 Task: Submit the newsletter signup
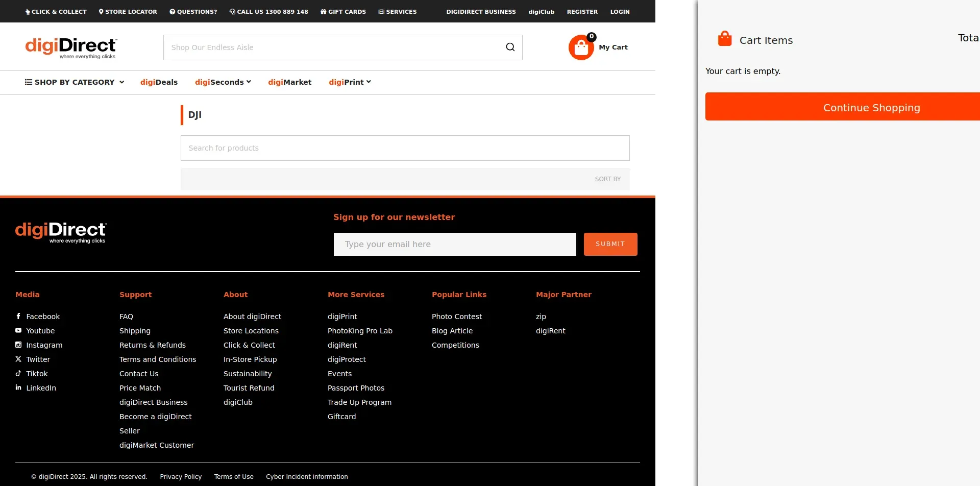tap(610, 244)
